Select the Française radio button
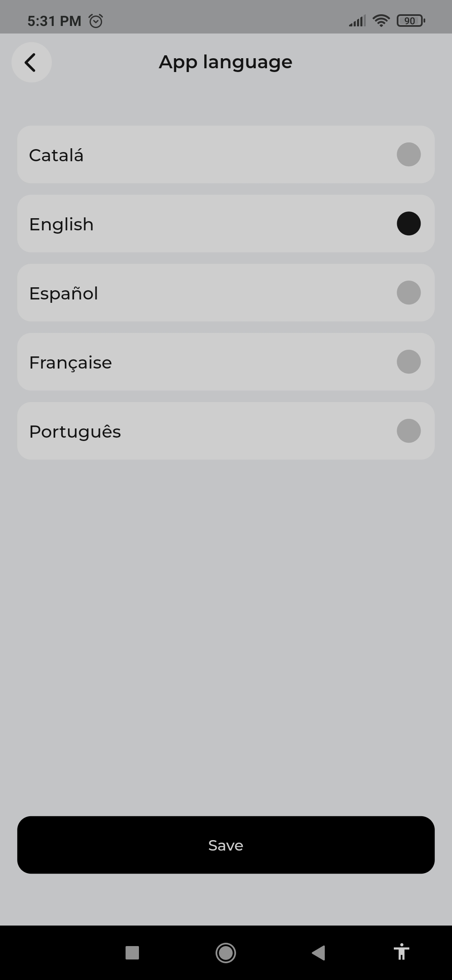This screenshot has width=452, height=980. tap(408, 362)
